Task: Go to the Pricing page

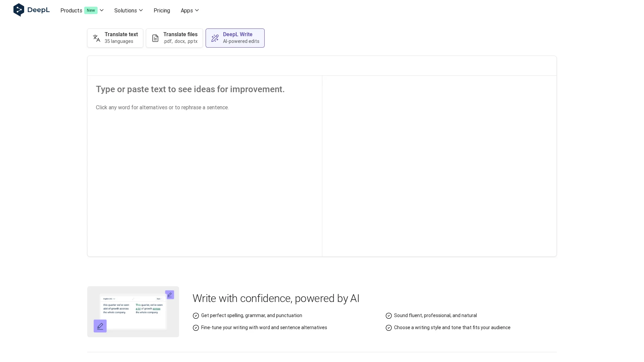Action: (x=162, y=10)
